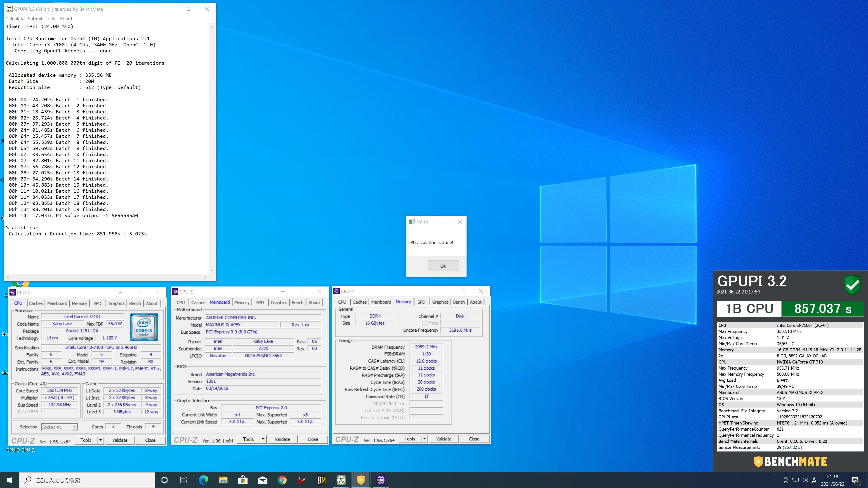Open BenchMate BM icon in taskbar

point(321,480)
